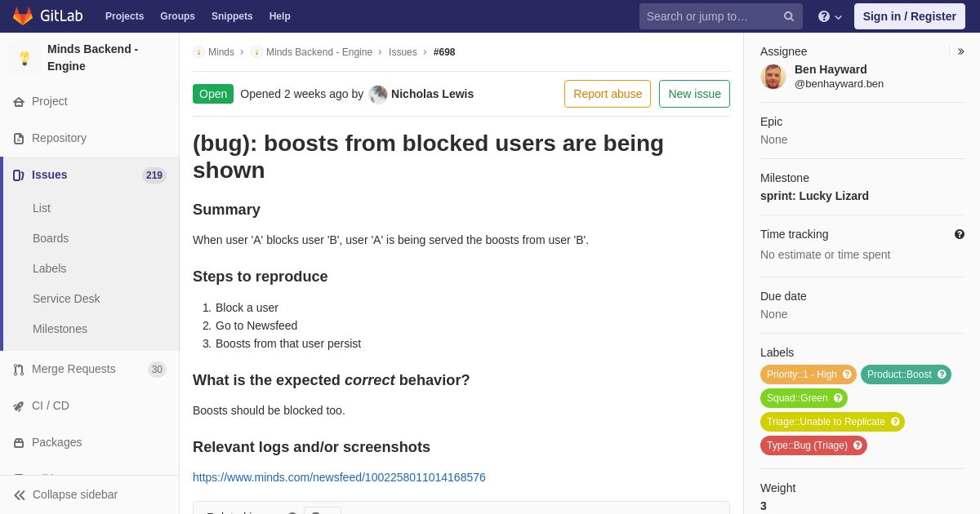Click help icon on Product::Boost label

click(x=942, y=374)
